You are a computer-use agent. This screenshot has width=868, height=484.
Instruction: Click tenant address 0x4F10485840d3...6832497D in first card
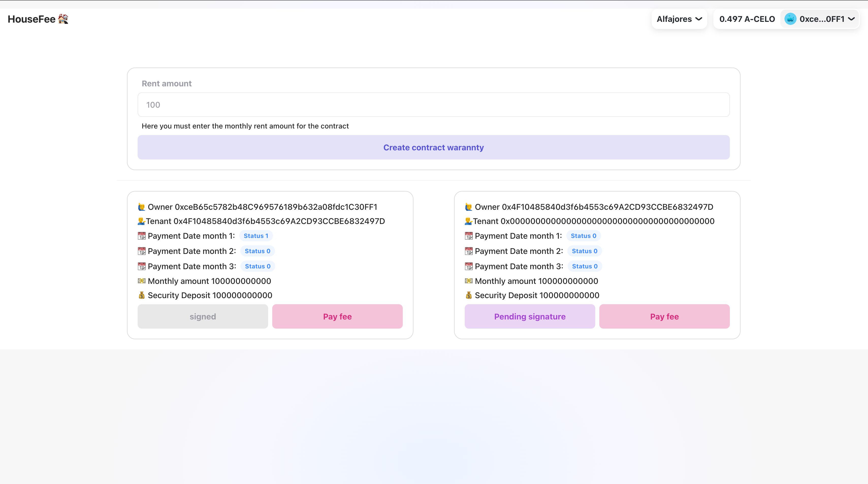(x=279, y=221)
